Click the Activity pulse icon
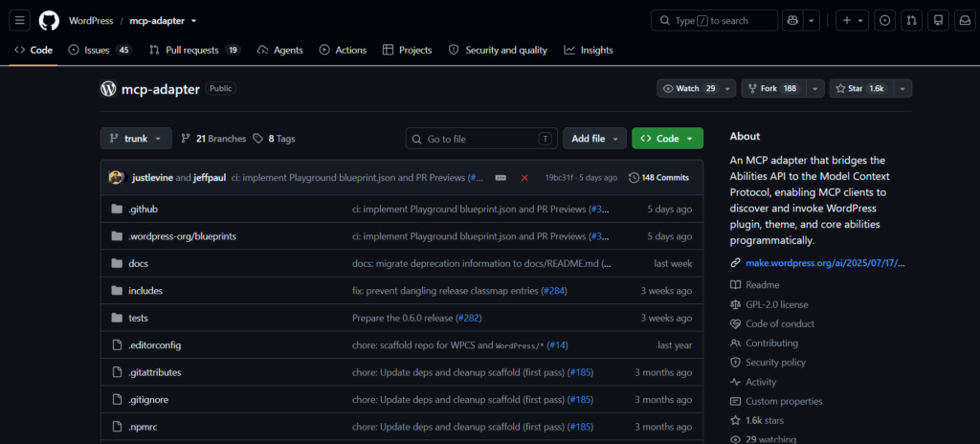The image size is (980, 444). coord(736,382)
